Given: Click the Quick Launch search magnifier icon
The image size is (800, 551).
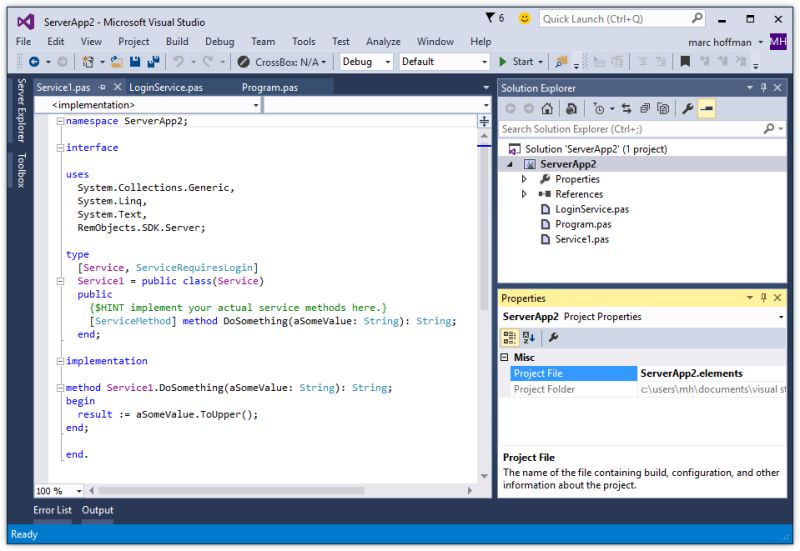Looking at the screenshot, I should pos(697,18).
